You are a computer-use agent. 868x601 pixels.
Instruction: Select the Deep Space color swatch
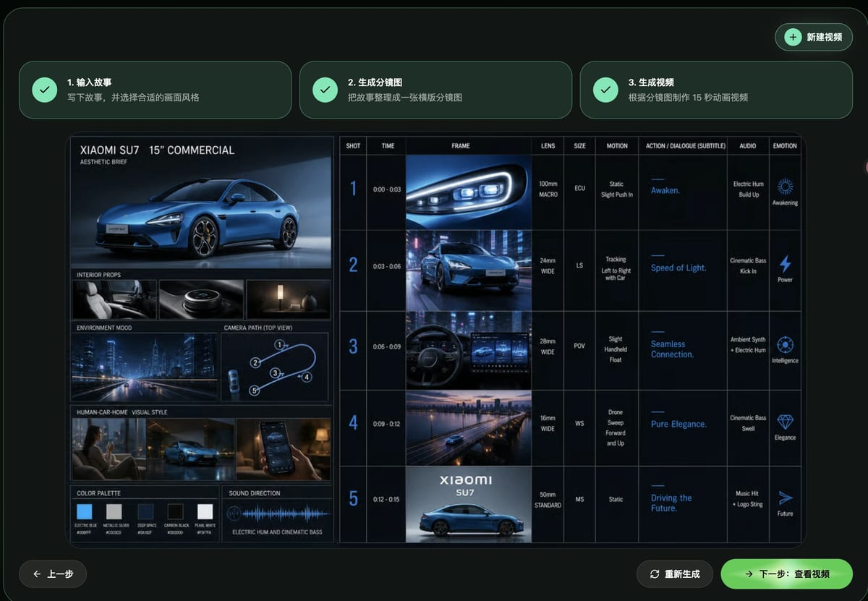pyautogui.click(x=145, y=511)
